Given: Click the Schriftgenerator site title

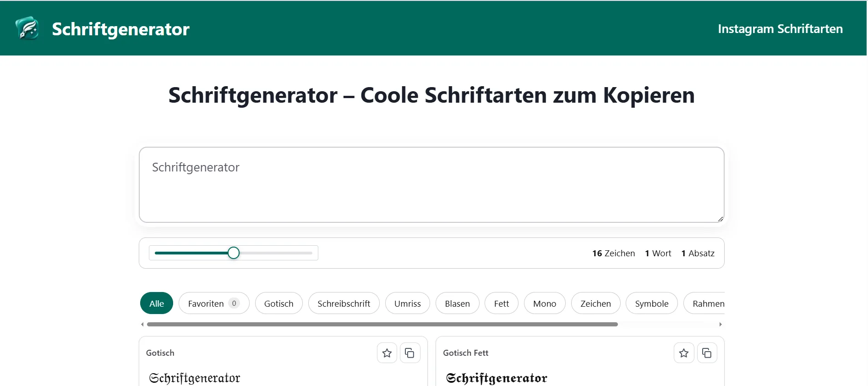Looking at the screenshot, I should click(120, 29).
